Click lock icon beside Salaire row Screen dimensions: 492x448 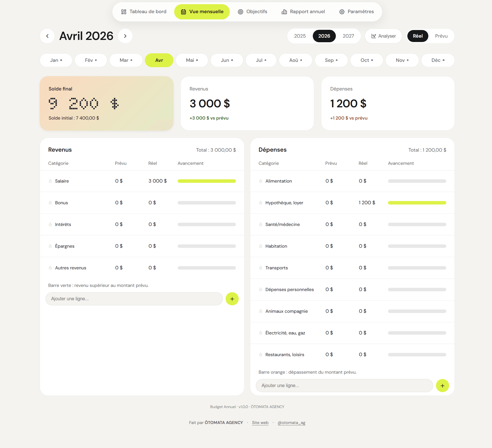pyautogui.click(x=50, y=181)
